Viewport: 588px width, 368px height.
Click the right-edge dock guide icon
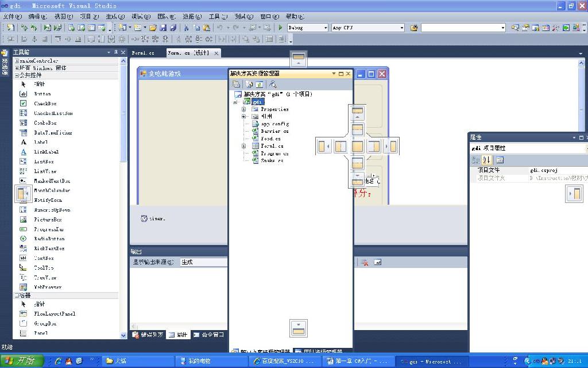pyautogui.click(x=574, y=194)
